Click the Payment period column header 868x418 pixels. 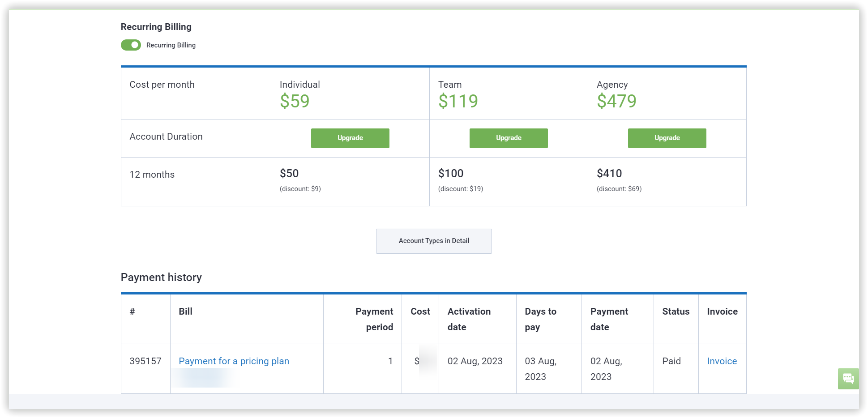click(x=374, y=319)
